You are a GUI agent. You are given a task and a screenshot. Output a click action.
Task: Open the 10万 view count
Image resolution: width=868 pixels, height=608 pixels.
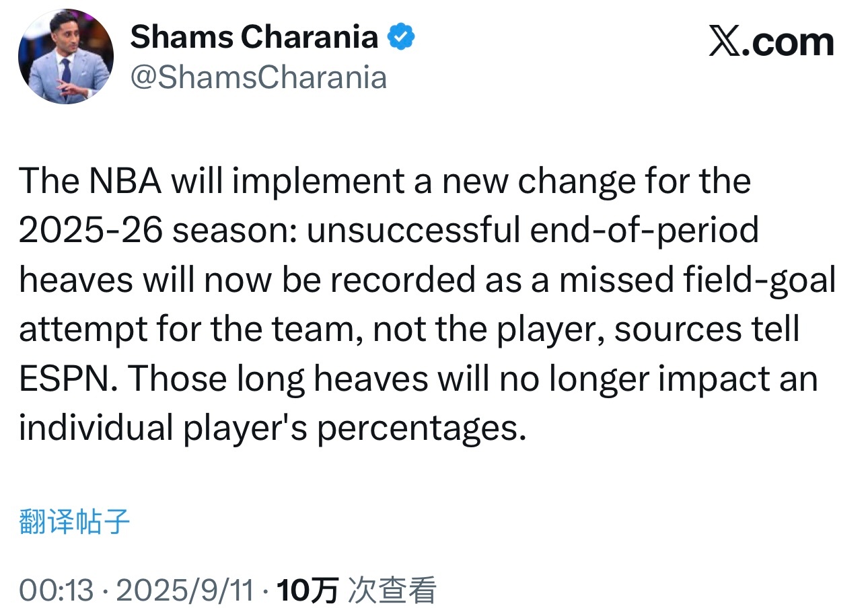[307, 591]
